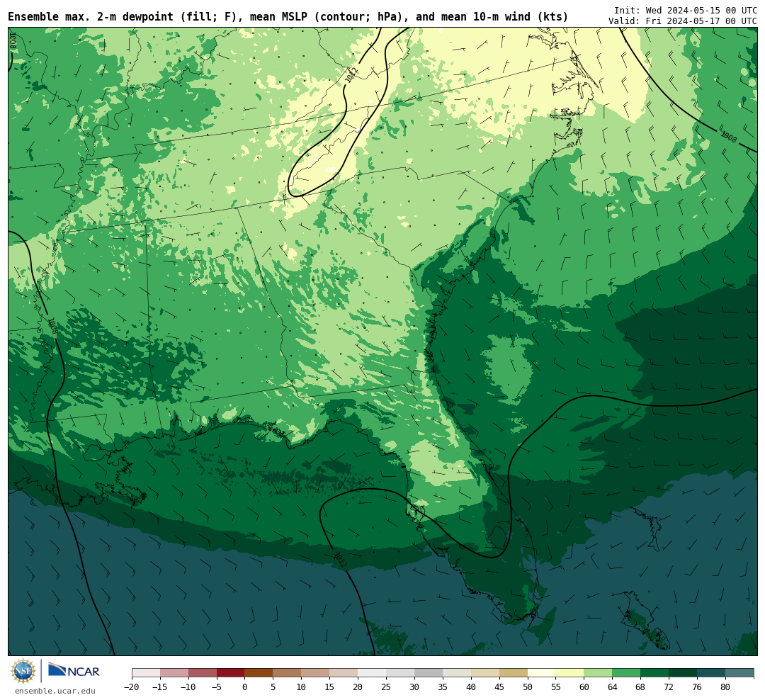Click the 64 colorbar tick label
Image resolution: width=765 pixels, height=700 pixels.
pos(613,687)
